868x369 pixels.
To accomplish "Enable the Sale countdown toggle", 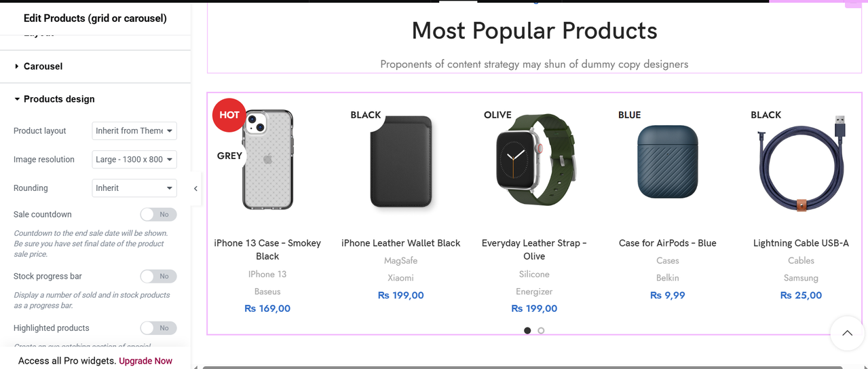I will (x=159, y=215).
